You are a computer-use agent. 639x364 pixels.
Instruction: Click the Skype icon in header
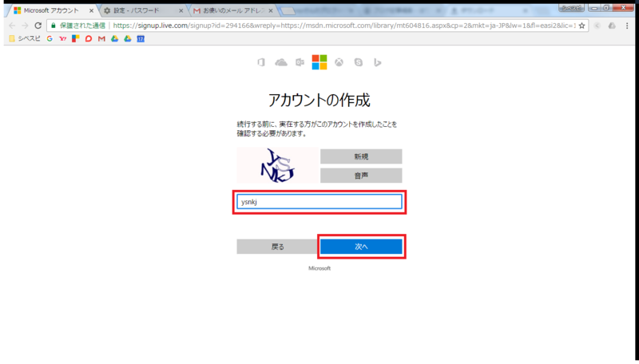tap(358, 62)
